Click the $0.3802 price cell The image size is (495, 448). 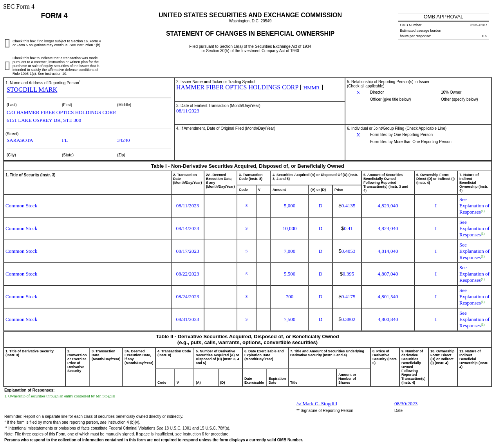(x=347, y=319)
